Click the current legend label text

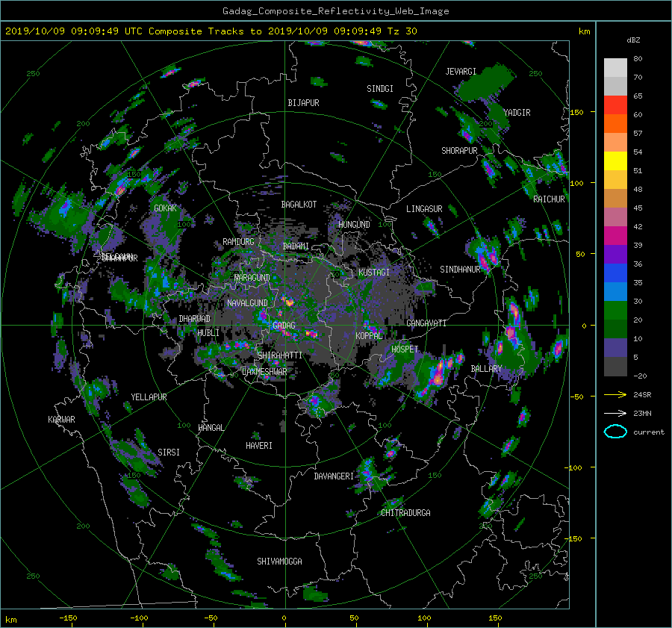click(648, 432)
